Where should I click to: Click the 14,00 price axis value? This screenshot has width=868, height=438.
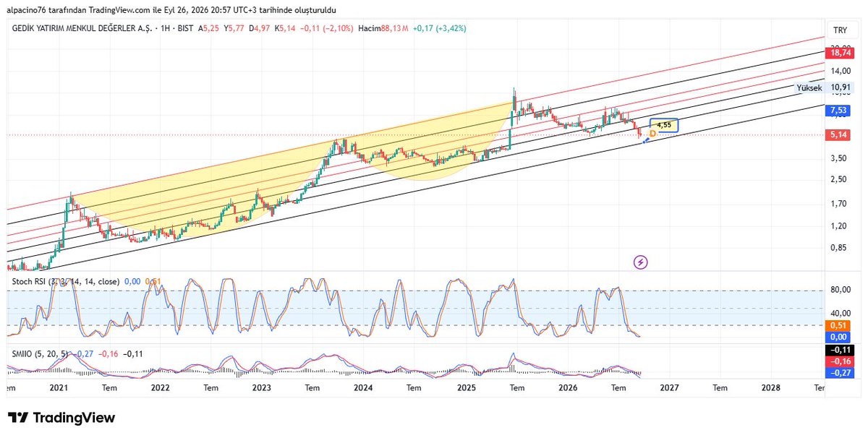(840, 71)
